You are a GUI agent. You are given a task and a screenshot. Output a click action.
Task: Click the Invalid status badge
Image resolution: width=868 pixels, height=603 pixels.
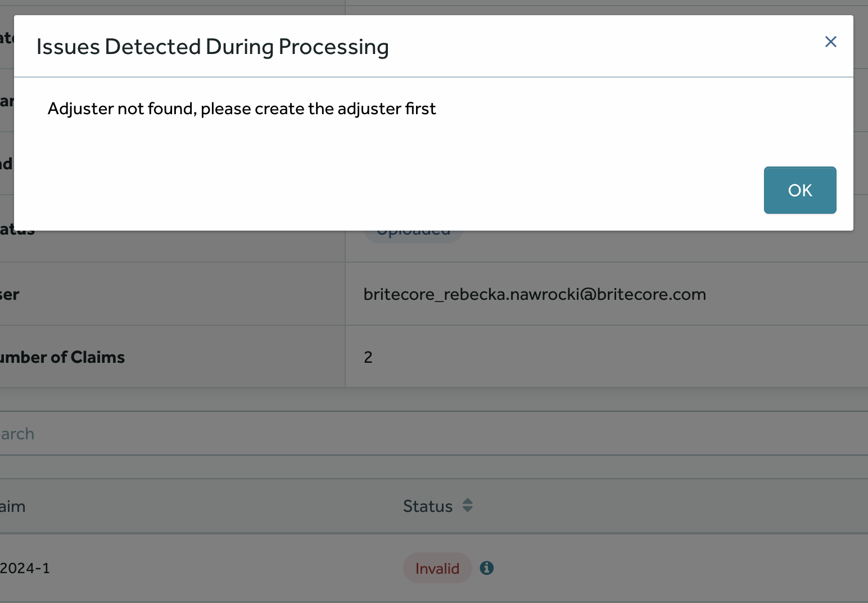pos(437,568)
